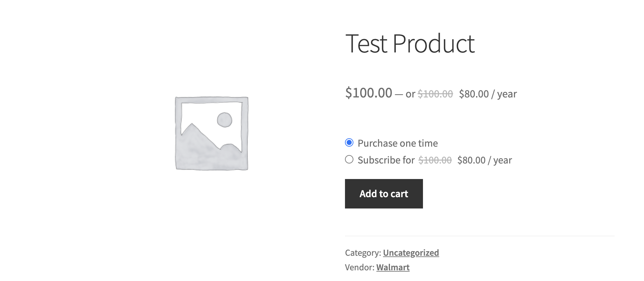Click the sun circle in placeholder image
Image resolution: width=644 pixels, height=281 pixels.
[225, 120]
